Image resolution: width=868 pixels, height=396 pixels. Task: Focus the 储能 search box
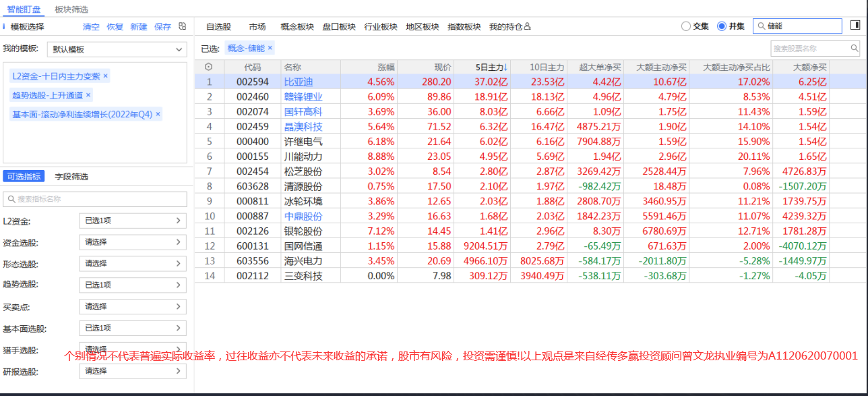coord(797,26)
